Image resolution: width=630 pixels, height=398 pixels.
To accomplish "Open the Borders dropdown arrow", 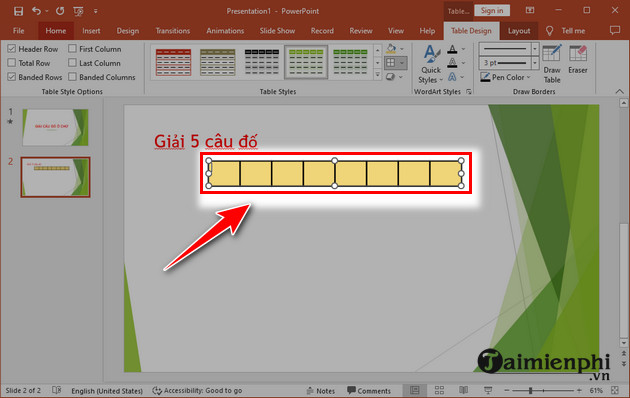I will tap(402, 63).
